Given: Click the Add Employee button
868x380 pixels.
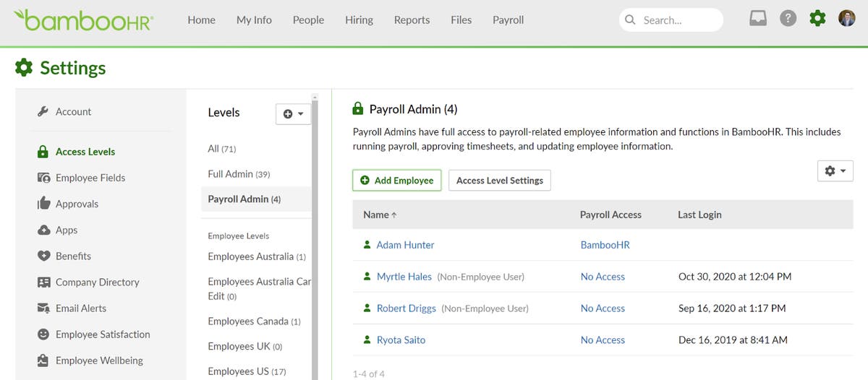Looking at the screenshot, I should (x=397, y=181).
